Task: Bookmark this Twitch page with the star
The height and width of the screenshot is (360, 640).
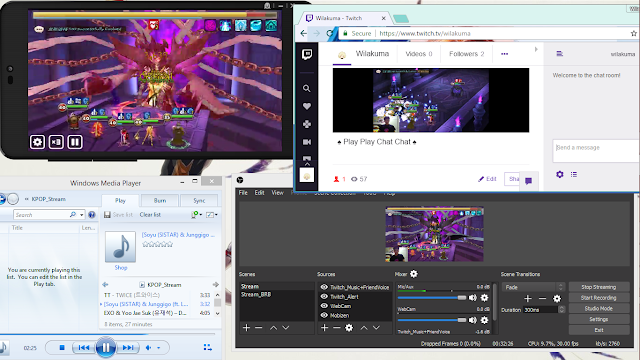Action: click(633, 33)
